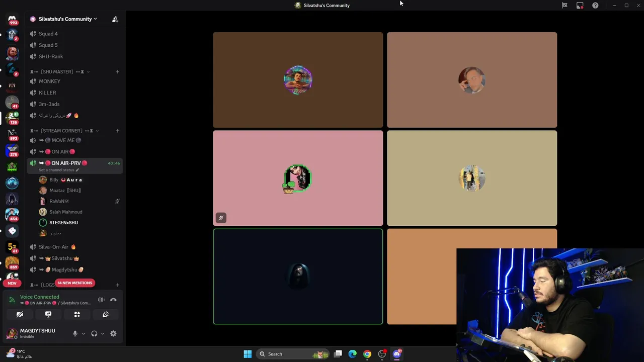Disconnect from voice with the hang-up icon
The height and width of the screenshot is (362, 644).
[113, 300]
